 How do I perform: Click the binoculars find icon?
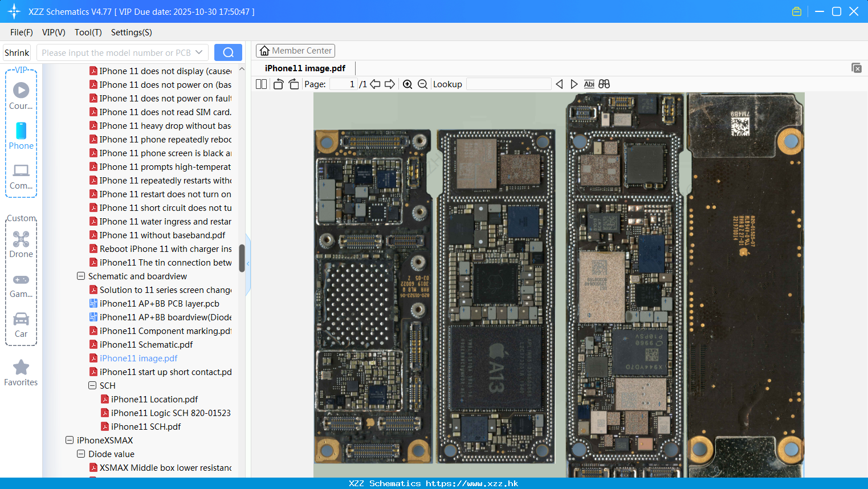point(604,84)
